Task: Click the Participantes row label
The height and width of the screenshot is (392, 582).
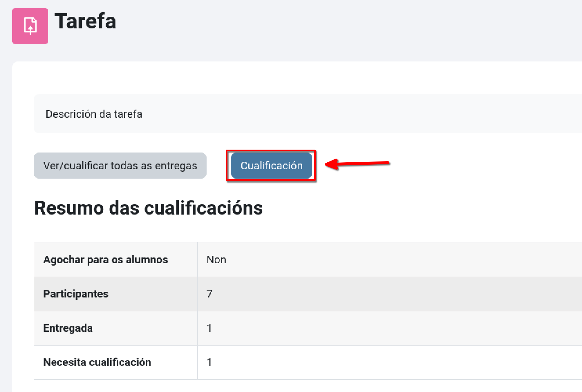Action: tap(75, 294)
